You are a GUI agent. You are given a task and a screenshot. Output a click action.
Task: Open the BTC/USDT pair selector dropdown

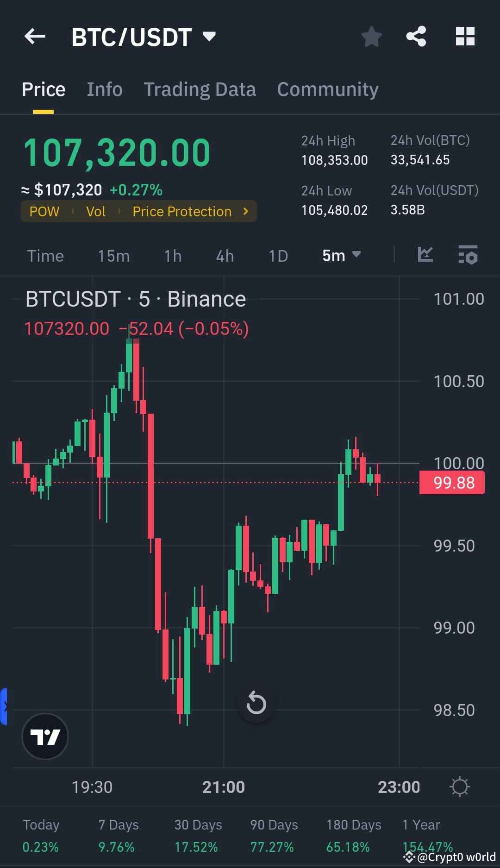209,37
